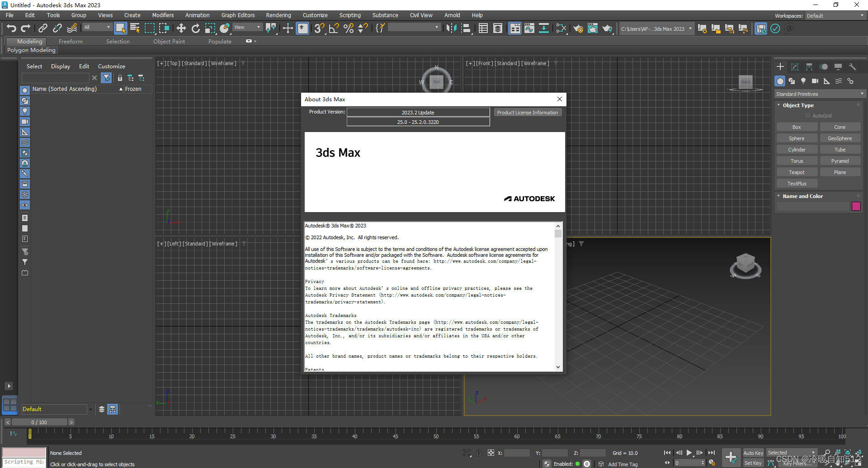Click the TextPlus button
The height and width of the screenshot is (468, 868).
click(x=797, y=184)
